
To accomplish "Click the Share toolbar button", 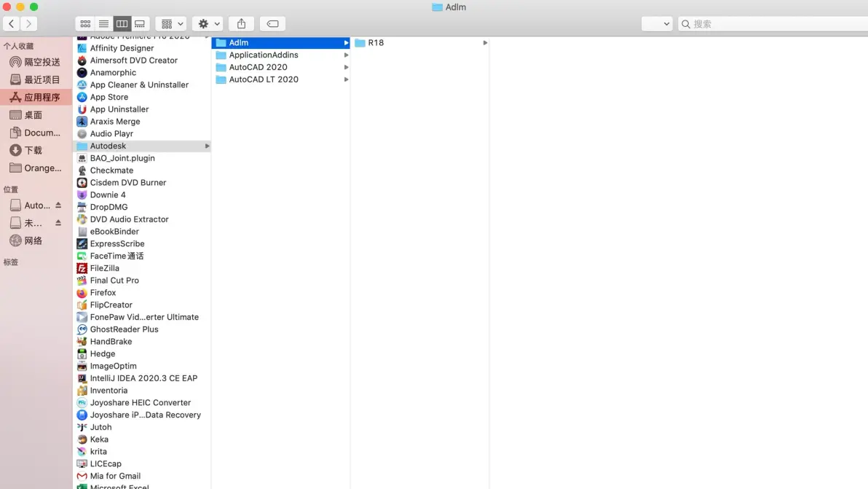I will pyautogui.click(x=241, y=24).
